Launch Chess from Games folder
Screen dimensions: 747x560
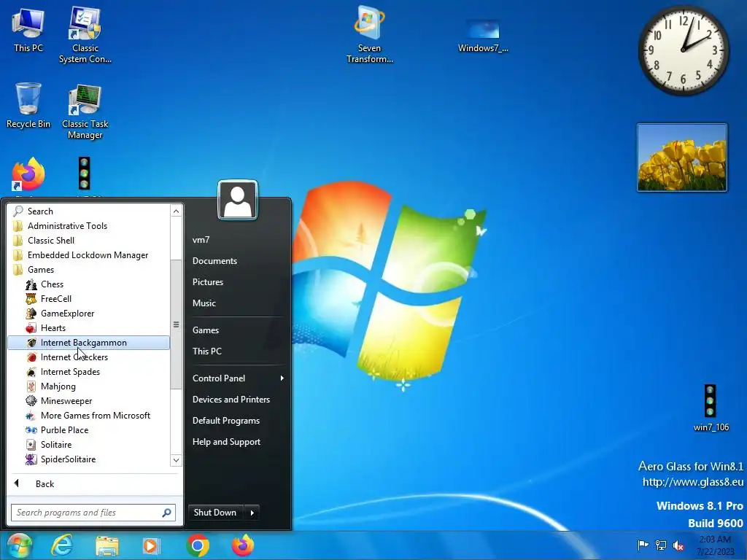(x=88, y=284)
